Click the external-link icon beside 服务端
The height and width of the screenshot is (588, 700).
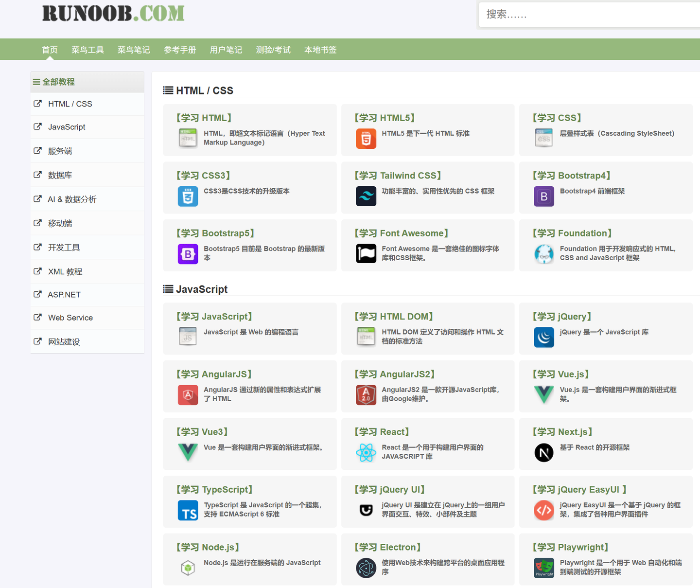point(37,150)
